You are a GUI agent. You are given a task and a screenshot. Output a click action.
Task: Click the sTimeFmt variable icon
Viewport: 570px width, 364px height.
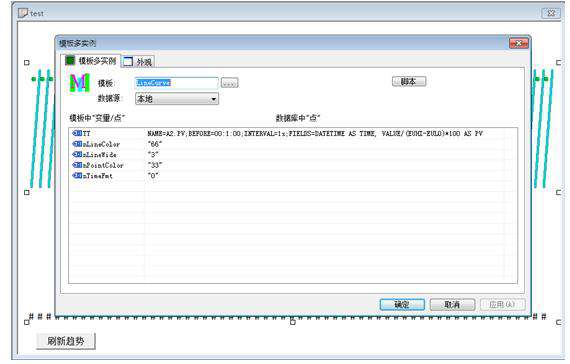click(x=77, y=176)
